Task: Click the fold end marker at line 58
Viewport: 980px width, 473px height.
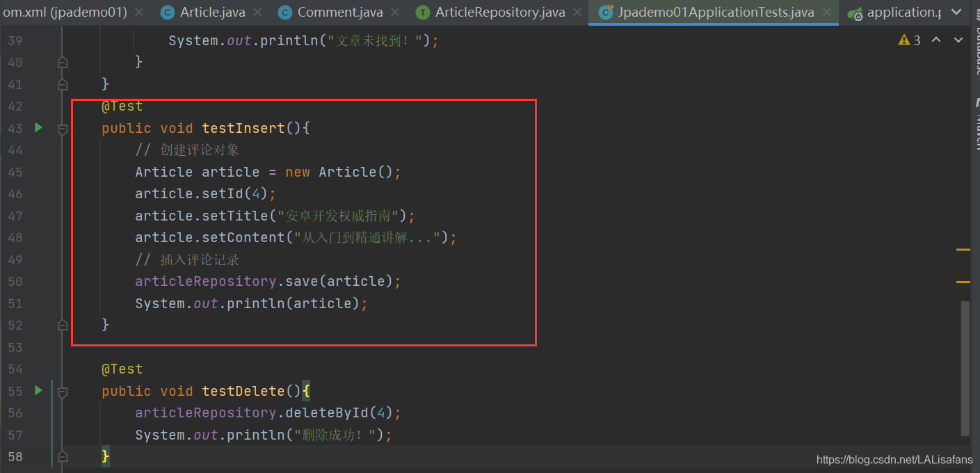Action: point(63,456)
